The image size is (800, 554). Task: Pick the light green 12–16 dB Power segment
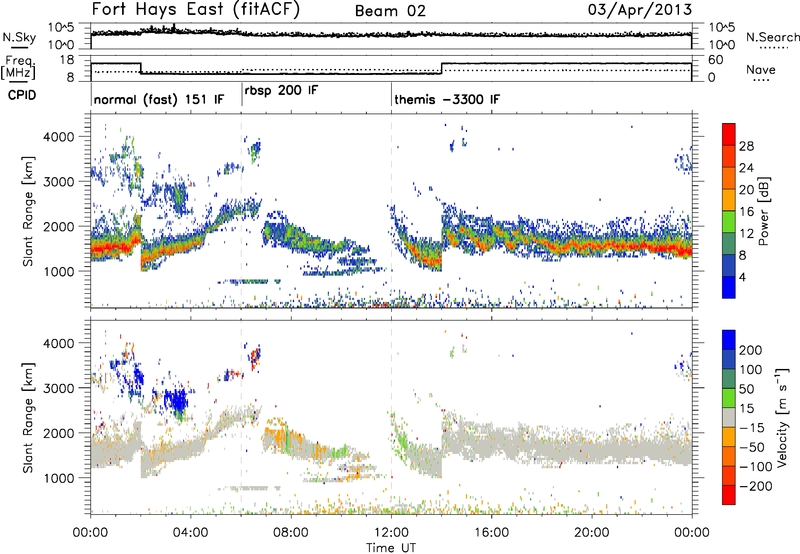tap(729, 221)
